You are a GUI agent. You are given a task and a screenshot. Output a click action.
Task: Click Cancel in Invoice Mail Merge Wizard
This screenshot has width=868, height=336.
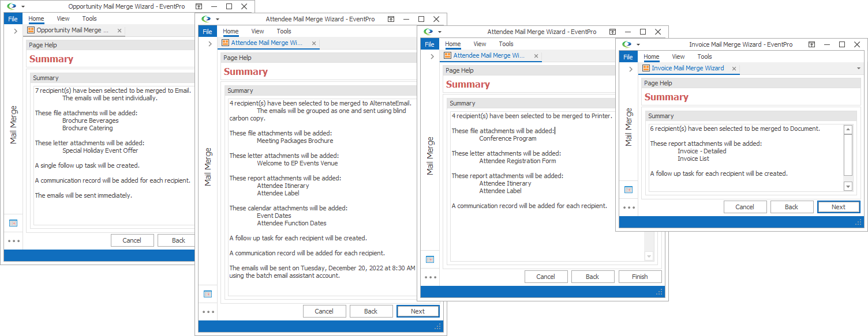(744, 207)
